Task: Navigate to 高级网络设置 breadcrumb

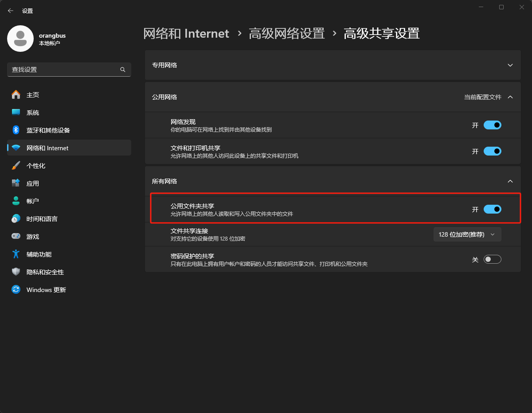Action: [286, 34]
